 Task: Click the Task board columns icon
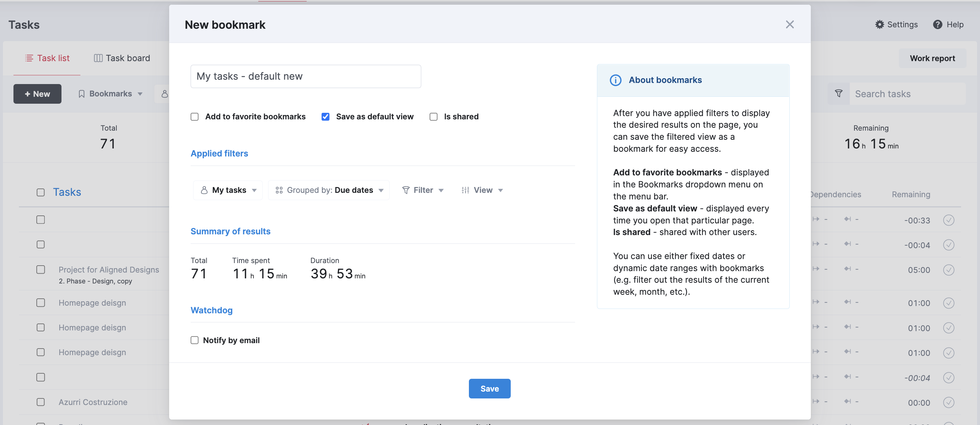point(98,58)
